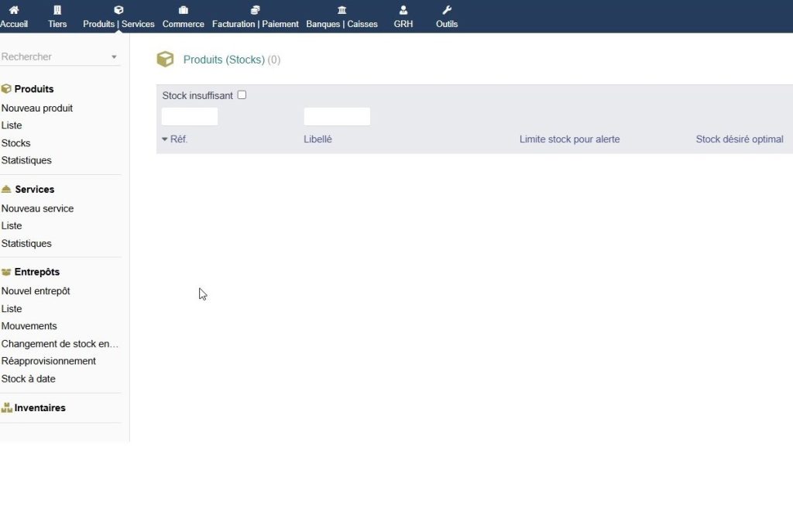The width and height of the screenshot is (793, 532).
Task: Click the Produits (Stocks) box icon
Action: coord(165,60)
